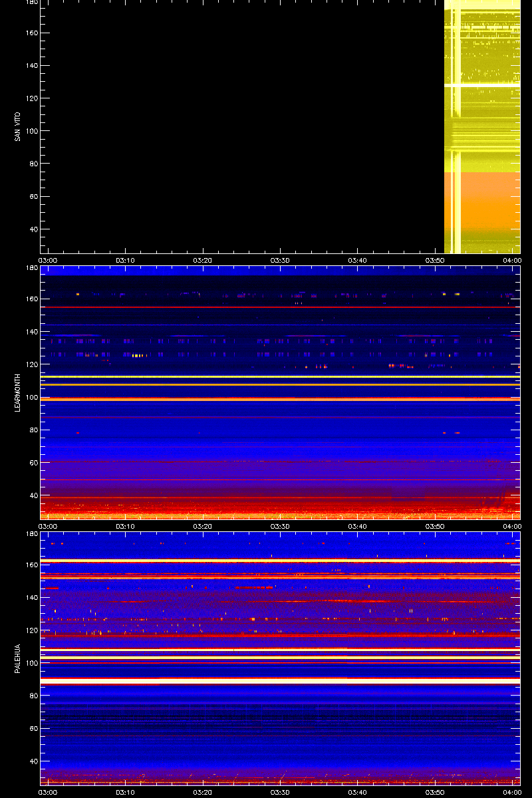This screenshot has width=532, height=798.
Task: Select 04:00 time label under Learmonth panel
Action: tap(511, 526)
